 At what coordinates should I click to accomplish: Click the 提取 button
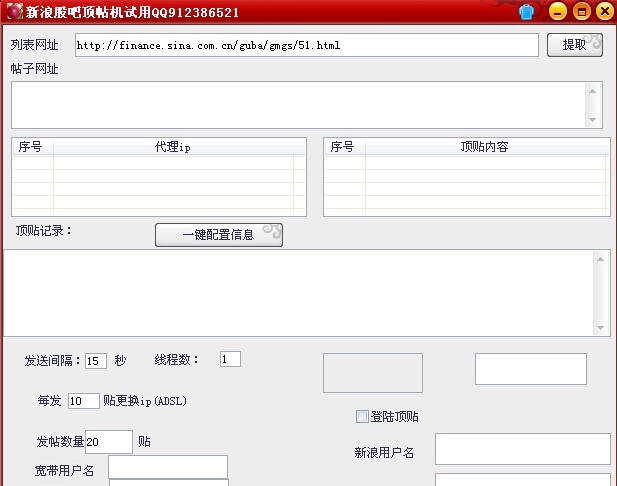click(x=575, y=45)
